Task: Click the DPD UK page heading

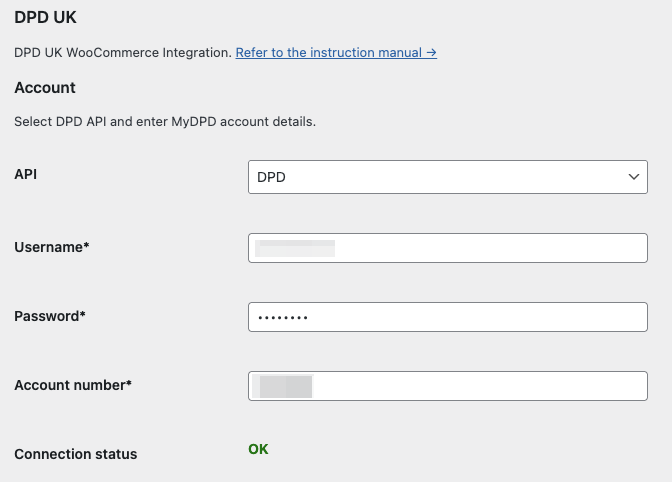Action: tap(45, 17)
